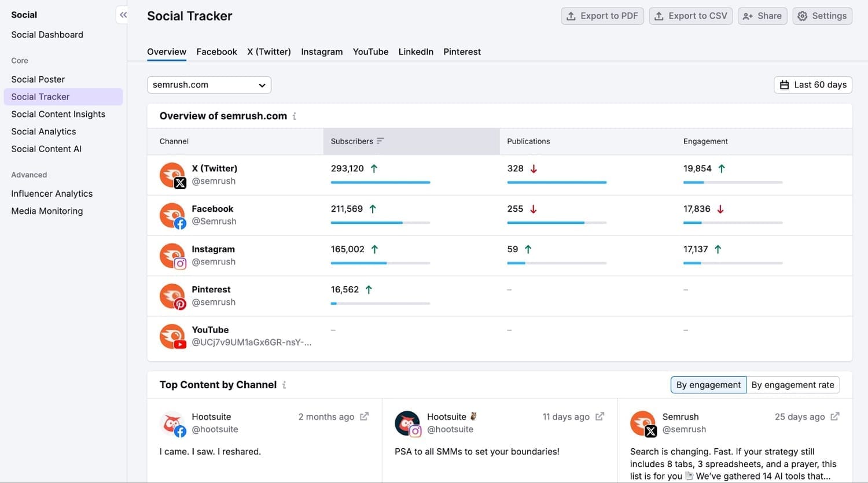Click the calendar icon on Last 60 days
The image size is (868, 483).
pyautogui.click(x=785, y=84)
